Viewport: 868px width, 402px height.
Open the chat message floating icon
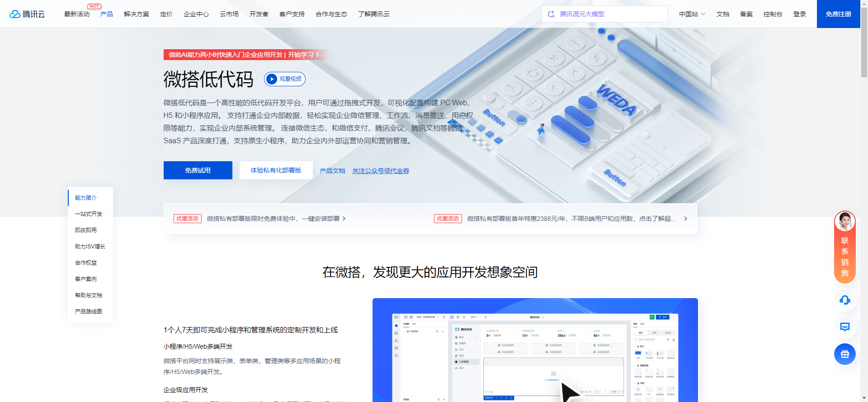(844, 327)
